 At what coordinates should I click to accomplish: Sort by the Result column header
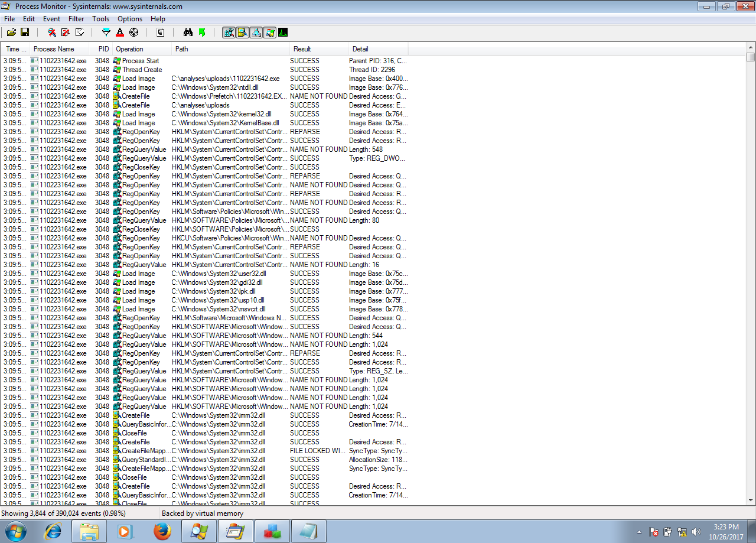[320, 49]
